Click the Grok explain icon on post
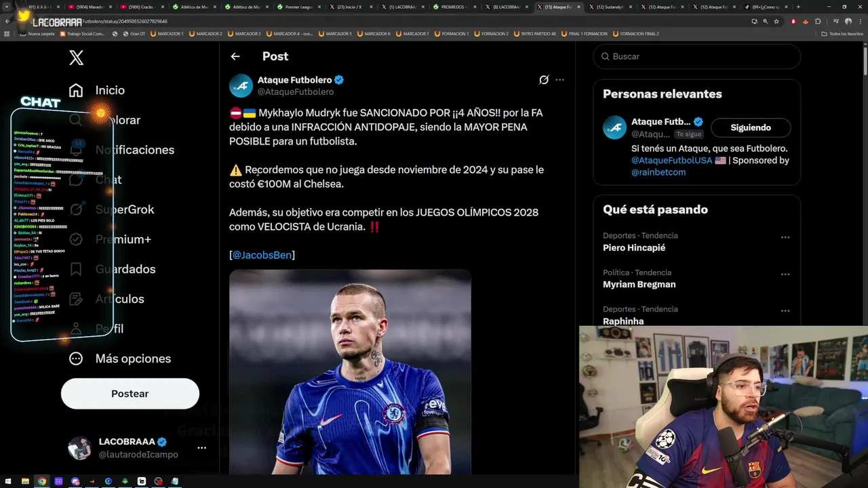The height and width of the screenshot is (488, 868). [x=544, y=80]
